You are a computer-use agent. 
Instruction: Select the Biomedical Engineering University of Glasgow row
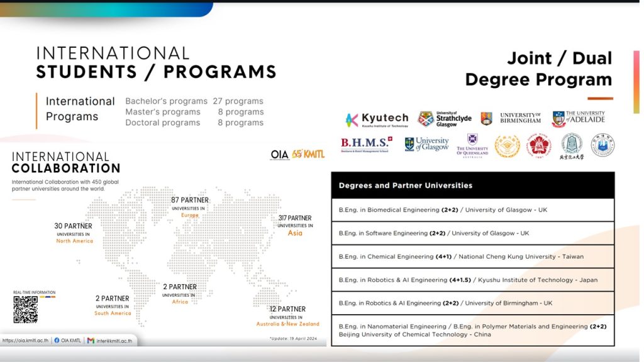[x=472, y=210]
